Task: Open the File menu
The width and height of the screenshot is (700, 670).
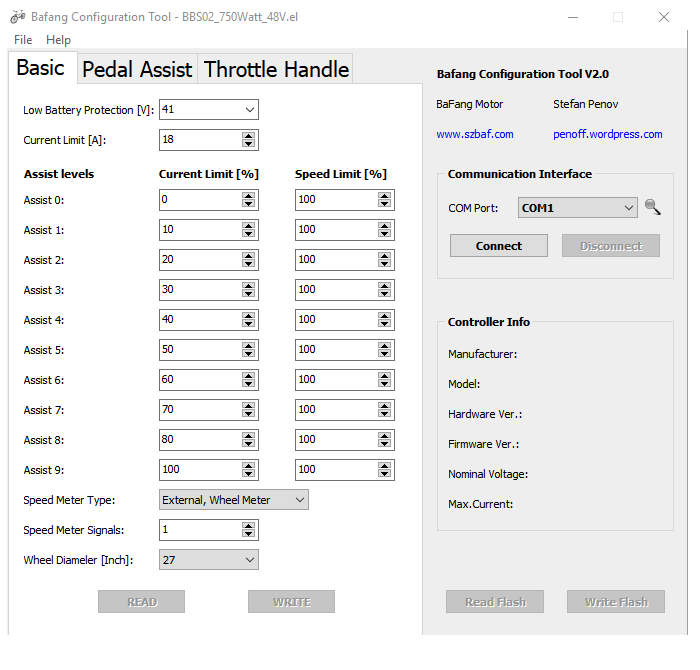Action: (23, 40)
